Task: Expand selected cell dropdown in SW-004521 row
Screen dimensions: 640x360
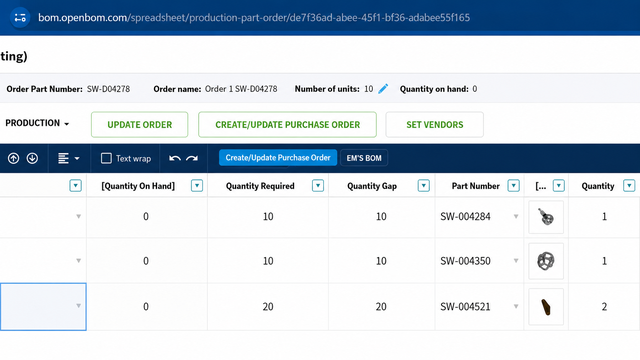Action: tap(78, 306)
